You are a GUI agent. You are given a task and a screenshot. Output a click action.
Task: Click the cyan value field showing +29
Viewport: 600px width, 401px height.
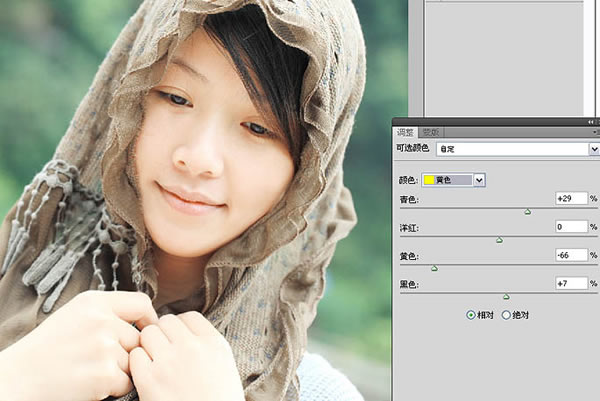coord(571,198)
